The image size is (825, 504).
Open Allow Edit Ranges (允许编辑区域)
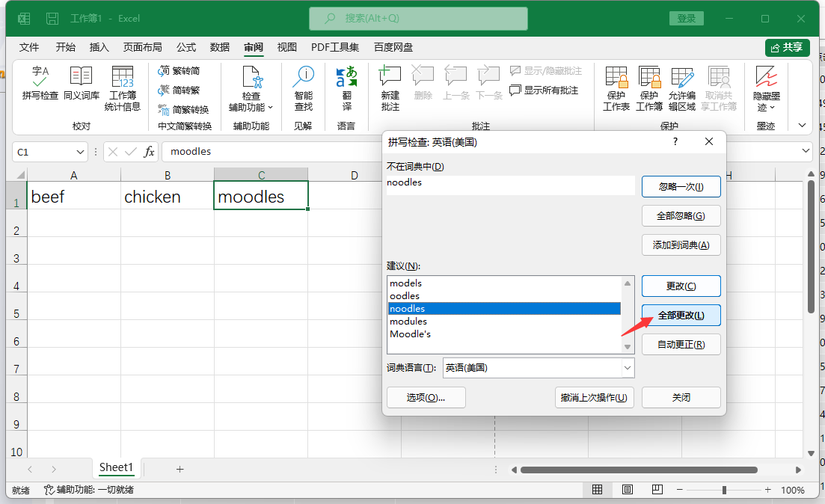tap(682, 88)
